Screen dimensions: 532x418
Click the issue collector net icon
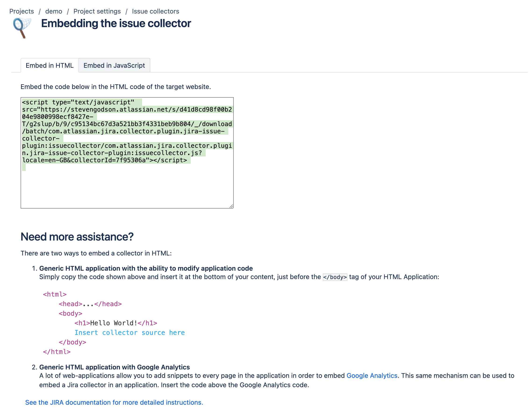(22, 28)
